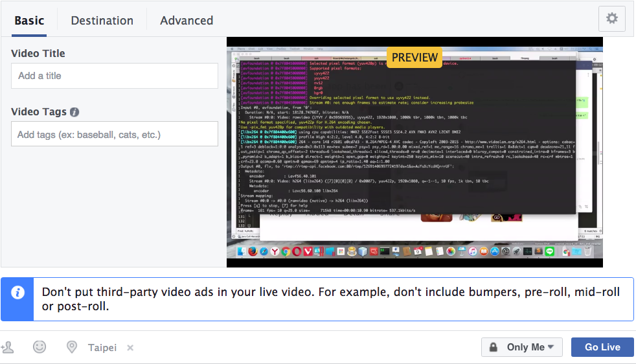
Task: Click the yellow PREVIEW badge
Action: coord(415,57)
